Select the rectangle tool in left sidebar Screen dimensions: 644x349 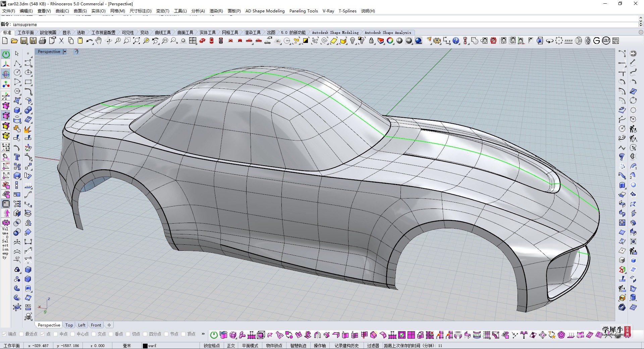(x=28, y=82)
